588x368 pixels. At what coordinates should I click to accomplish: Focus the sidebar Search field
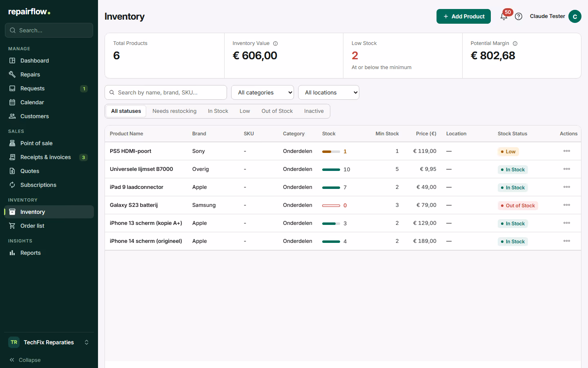click(49, 30)
